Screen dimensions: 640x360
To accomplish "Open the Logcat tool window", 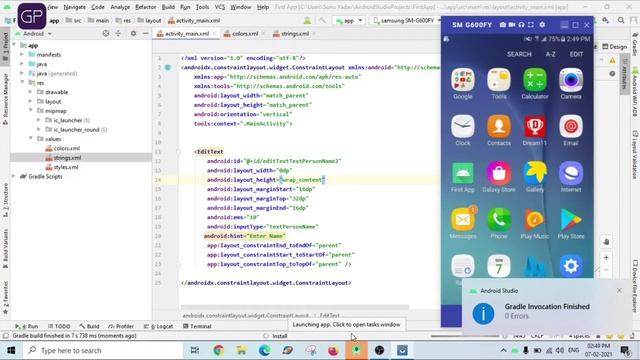I will (x=159, y=326).
